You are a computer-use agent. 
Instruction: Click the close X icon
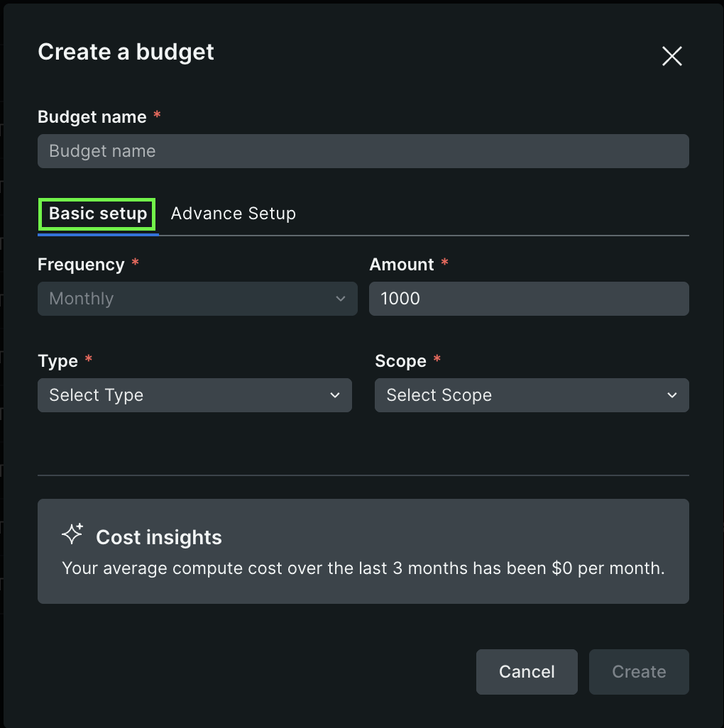point(671,56)
